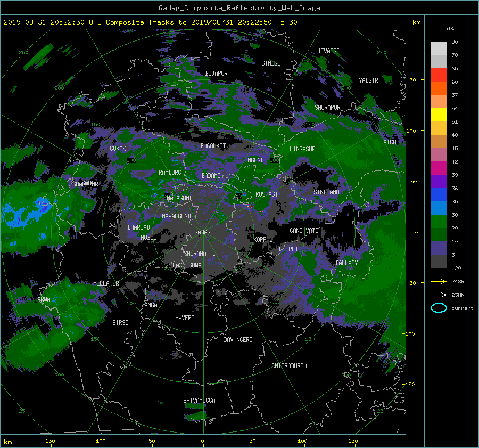The image size is (479, 448).
Task: Click the BAGALKOT city label
Action: 213,146
